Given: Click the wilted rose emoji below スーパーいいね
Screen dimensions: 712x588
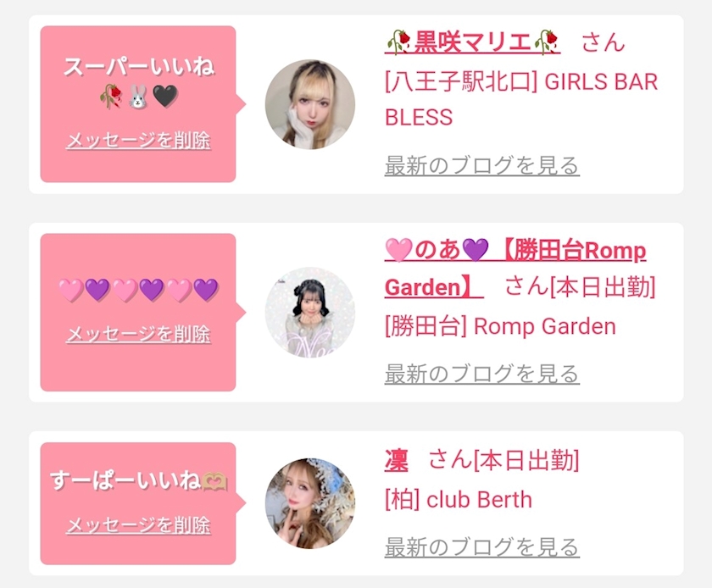Looking at the screenshot, I should tap(110, 100).
